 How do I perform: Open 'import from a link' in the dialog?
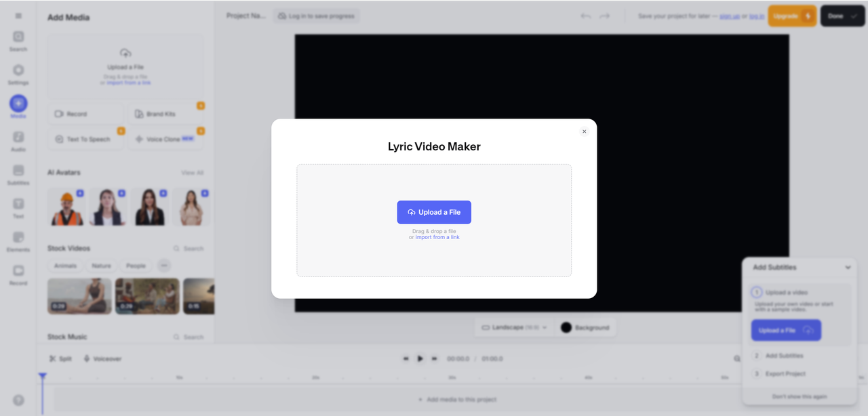tap(437, 237)
